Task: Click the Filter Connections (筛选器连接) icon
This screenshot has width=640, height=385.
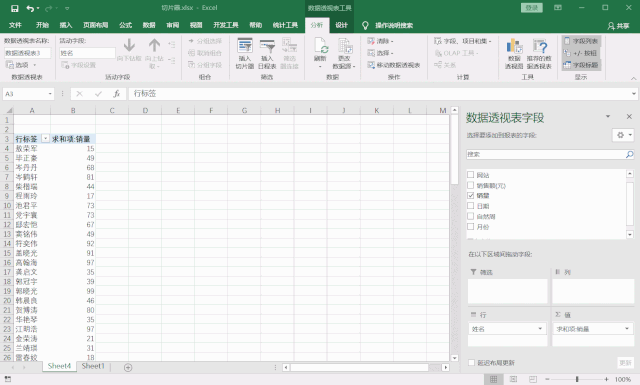Action: tap(289, 53)
